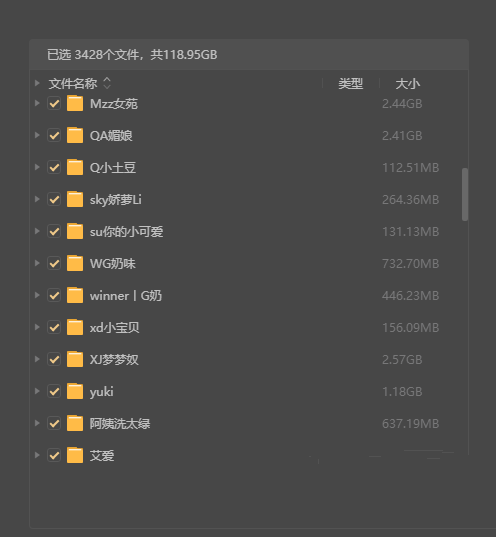The width and height of the screenshot is (496, 537).
Task: Expand the WG奶味 folder arrow
Action: (x=37, y=263)
